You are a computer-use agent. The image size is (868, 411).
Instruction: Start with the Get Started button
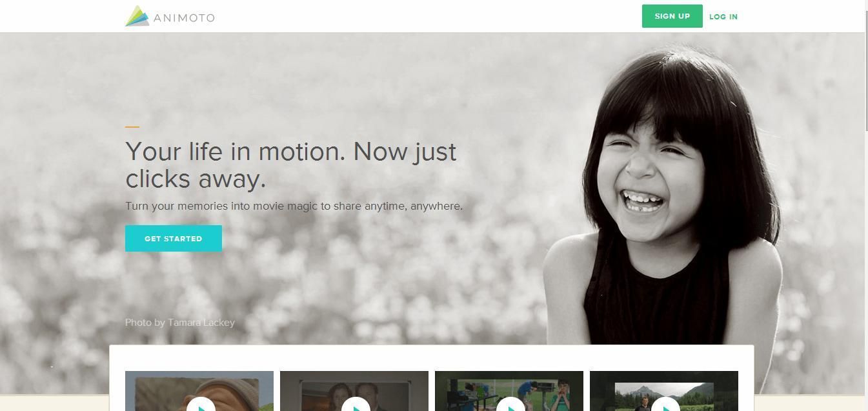[x=174, y=238]
